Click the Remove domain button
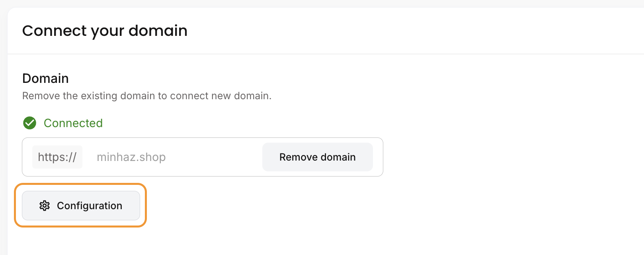 (317, 157)
